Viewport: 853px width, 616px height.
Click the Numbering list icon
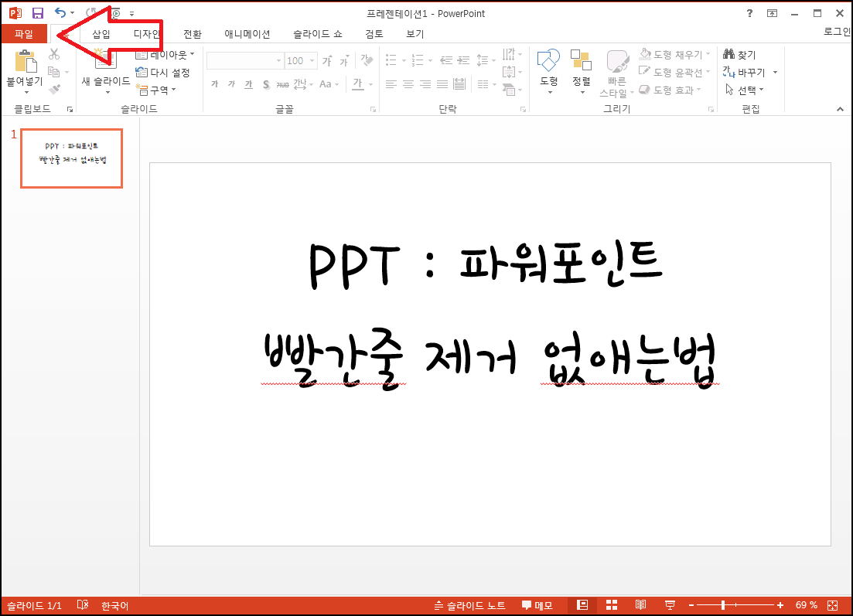point(418,60)
